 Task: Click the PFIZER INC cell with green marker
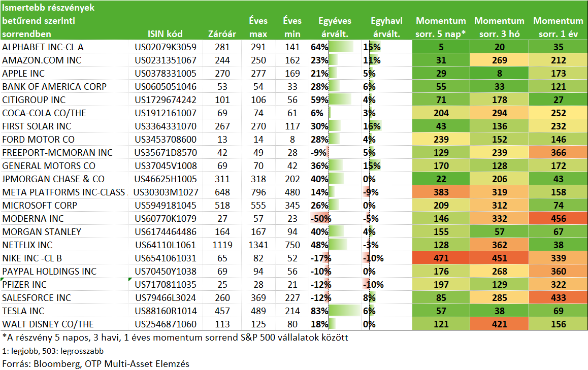64,285
